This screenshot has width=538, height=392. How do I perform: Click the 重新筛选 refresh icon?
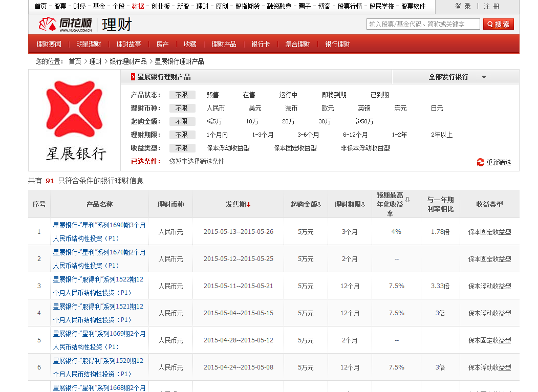coord(480,162)
